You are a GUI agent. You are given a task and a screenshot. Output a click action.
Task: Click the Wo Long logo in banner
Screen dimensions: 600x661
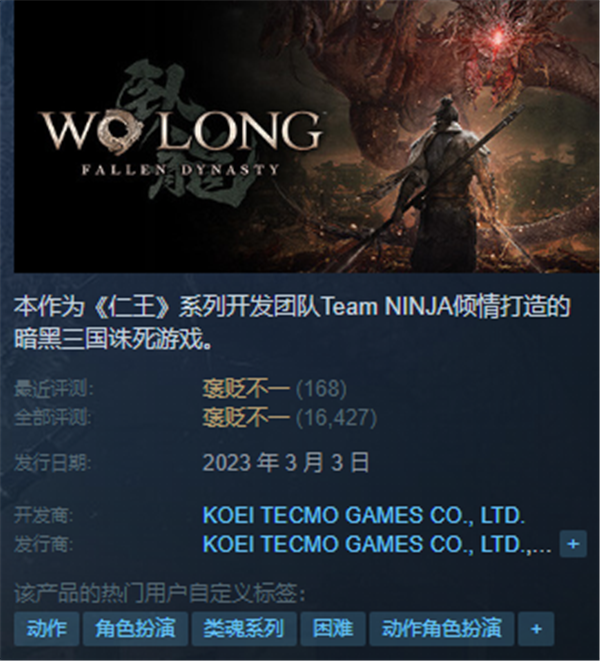point(181,134)
